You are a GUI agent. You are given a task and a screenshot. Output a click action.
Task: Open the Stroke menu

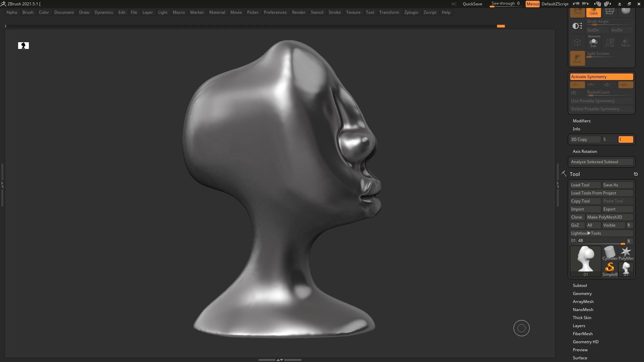[x=334, y=12]
